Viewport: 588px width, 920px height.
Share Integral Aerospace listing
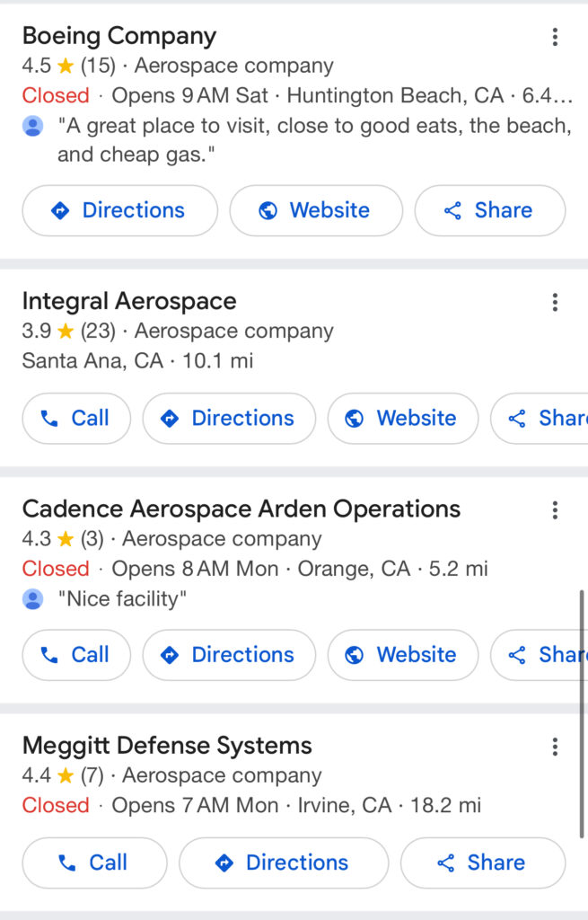point(540,419)
